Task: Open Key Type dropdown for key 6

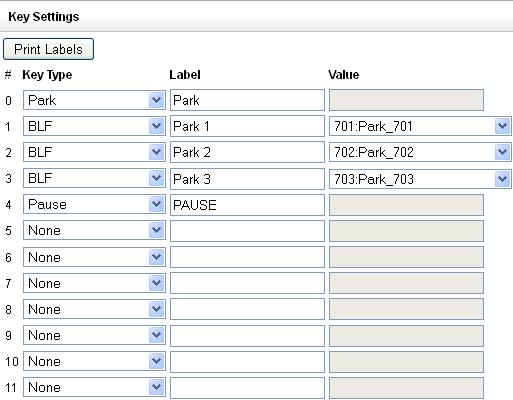Action: tap(94, 257)
